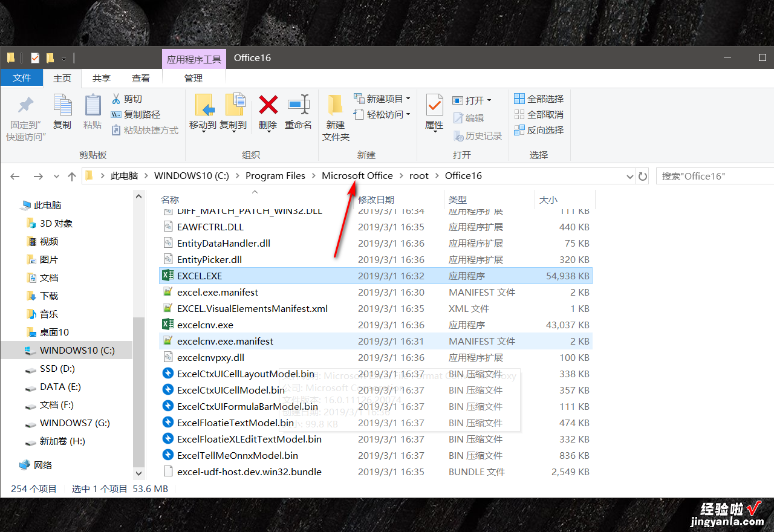Select Cut (剪切) scissors icon

(117, 99)
